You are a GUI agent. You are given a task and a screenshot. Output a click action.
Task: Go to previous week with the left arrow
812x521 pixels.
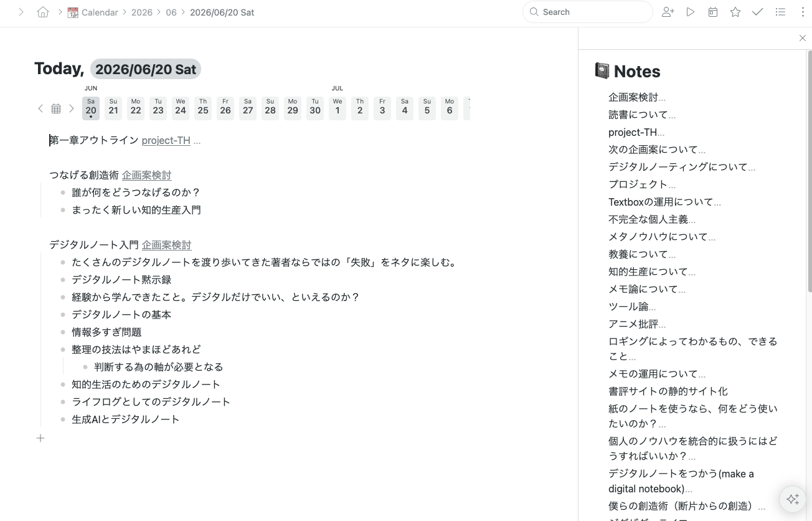pos(40,108)
